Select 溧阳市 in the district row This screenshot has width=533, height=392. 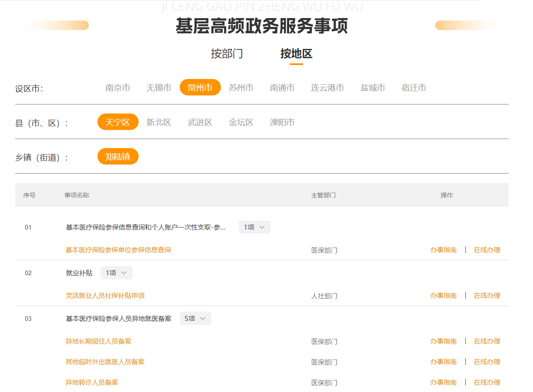tap(282, 122)
